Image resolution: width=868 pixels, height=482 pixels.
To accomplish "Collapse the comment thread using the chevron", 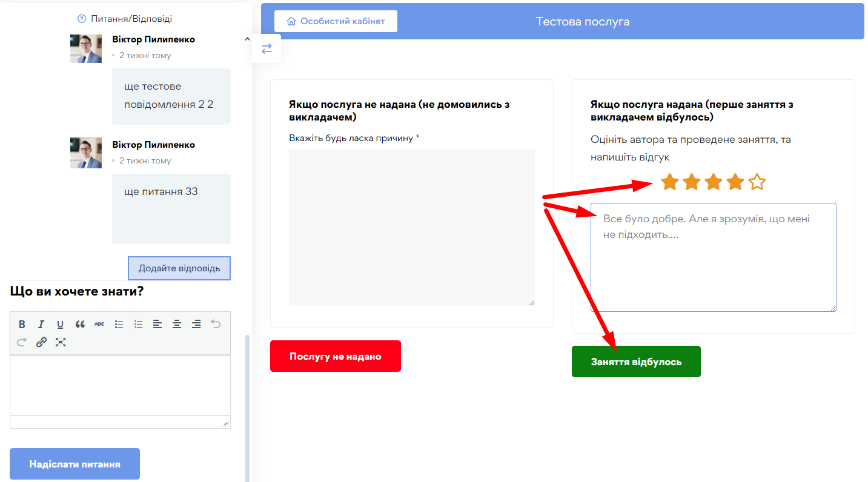I will [x=247, y=39].
